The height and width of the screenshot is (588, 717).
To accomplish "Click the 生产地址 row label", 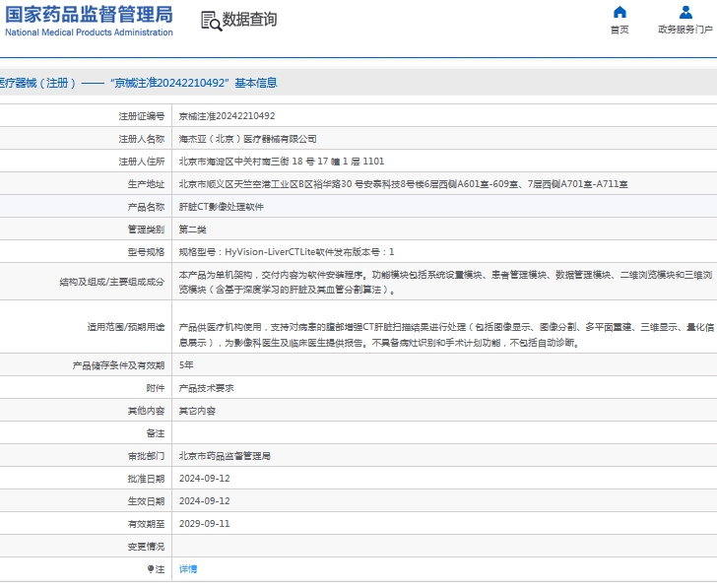I will pos(146,184).
